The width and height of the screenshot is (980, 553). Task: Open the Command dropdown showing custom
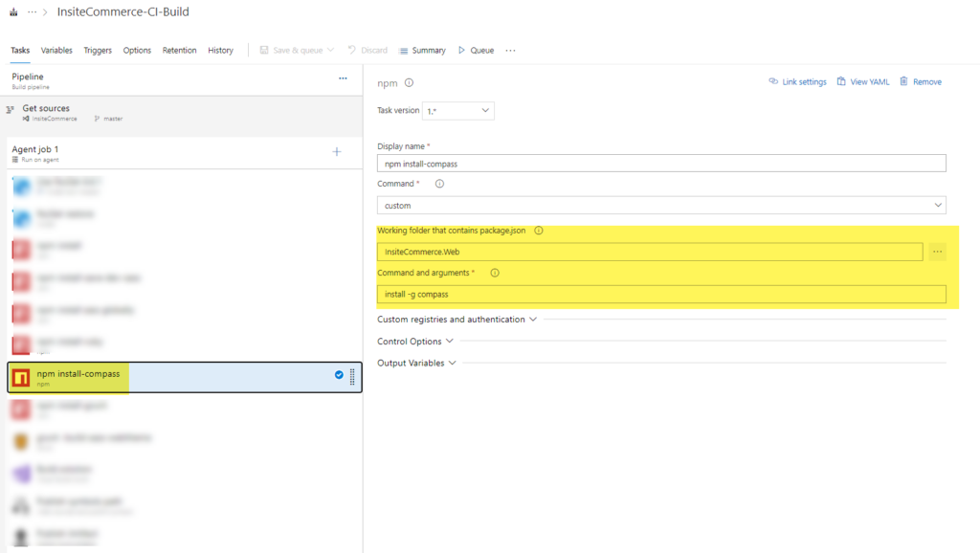click(661, 205)
